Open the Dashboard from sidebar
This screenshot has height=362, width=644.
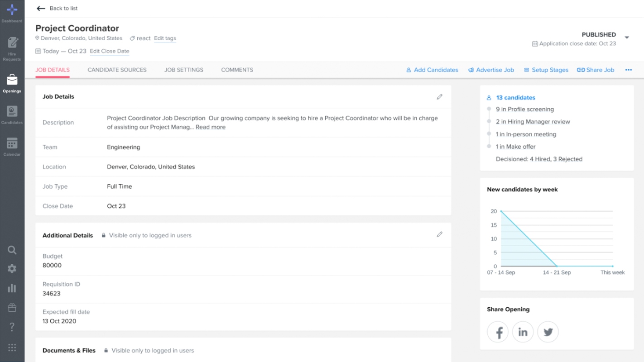12,13
